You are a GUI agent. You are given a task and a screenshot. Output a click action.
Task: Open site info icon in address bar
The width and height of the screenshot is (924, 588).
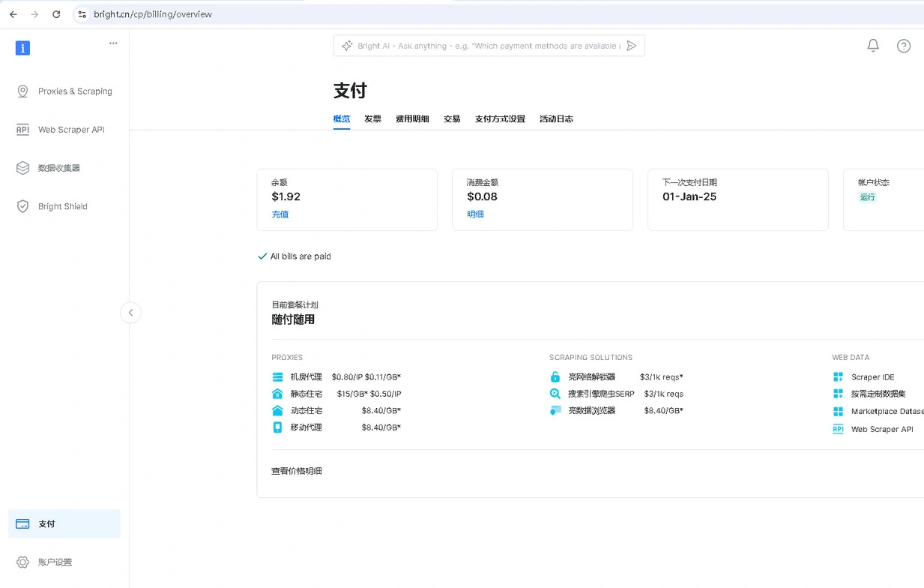click(x=82, y=14)
